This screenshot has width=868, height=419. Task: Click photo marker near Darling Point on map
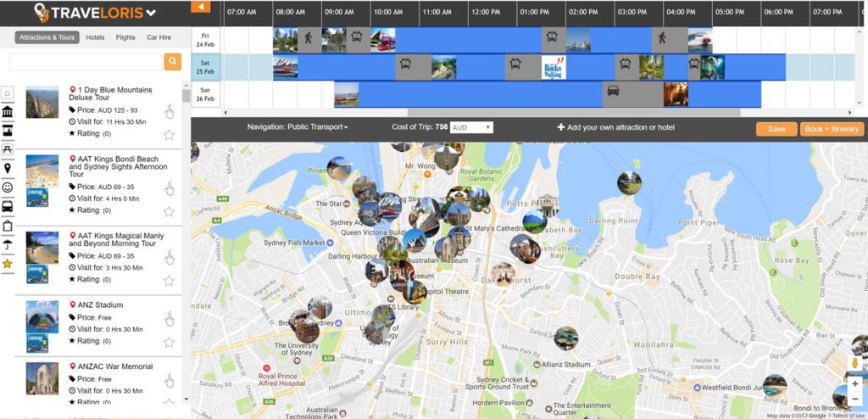[630, 183]
